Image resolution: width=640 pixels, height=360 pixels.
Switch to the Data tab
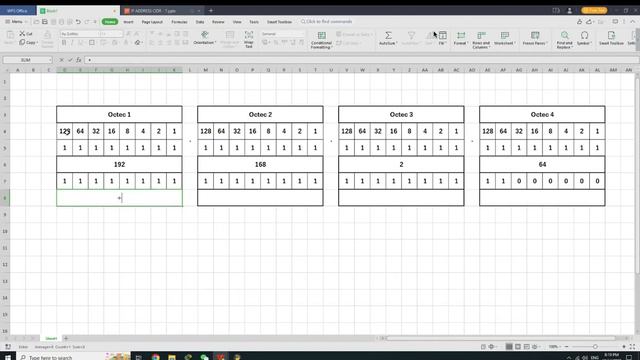point(200,22)
